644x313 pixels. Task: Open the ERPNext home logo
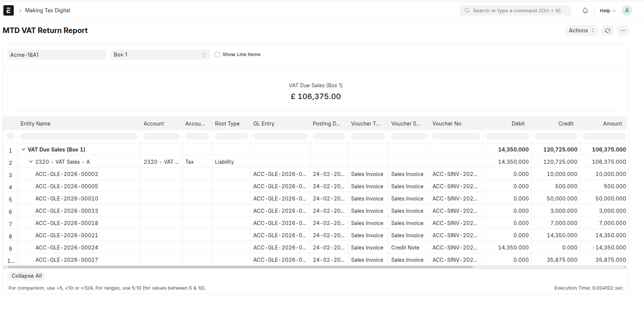coord(9,10)
